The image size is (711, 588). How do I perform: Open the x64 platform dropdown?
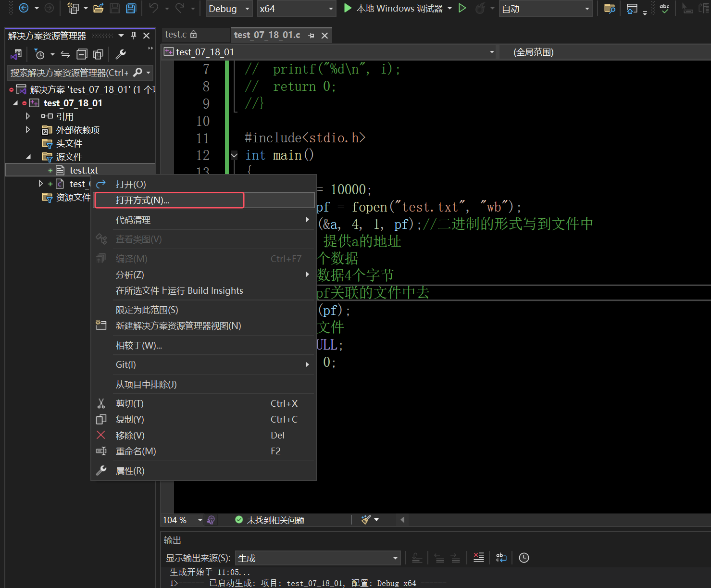click(x=296, y=9)
